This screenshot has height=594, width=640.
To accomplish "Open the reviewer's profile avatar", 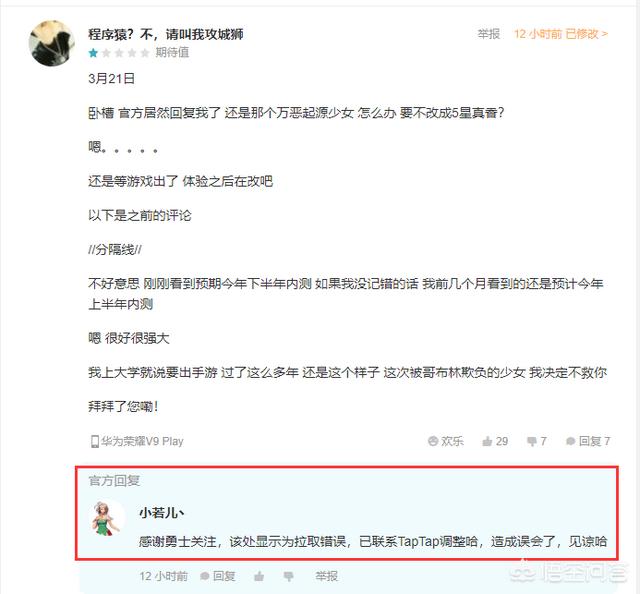I will pos(51,43).
